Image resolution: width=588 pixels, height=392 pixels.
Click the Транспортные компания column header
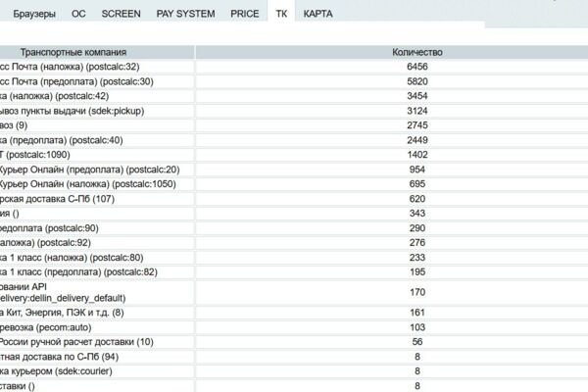73,52
